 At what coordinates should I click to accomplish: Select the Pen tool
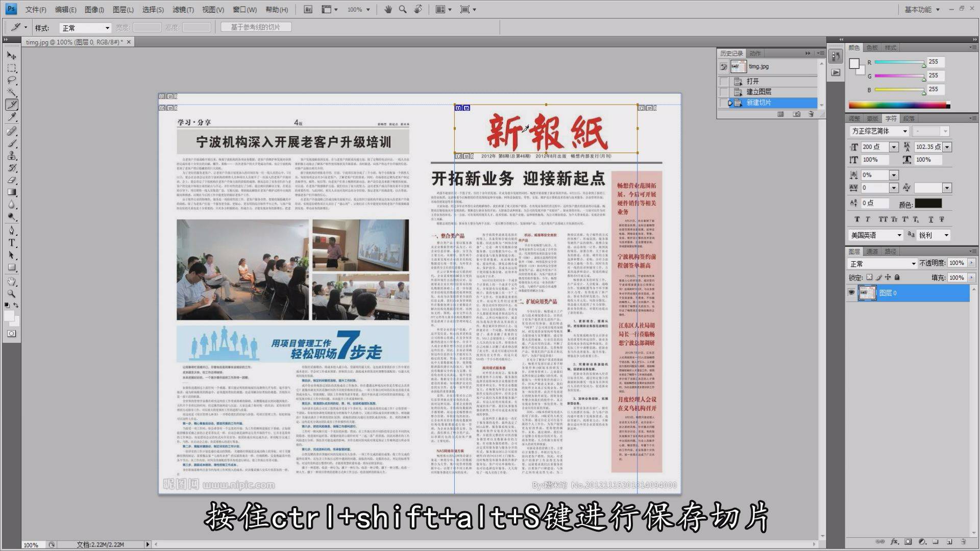coord(11,231)
